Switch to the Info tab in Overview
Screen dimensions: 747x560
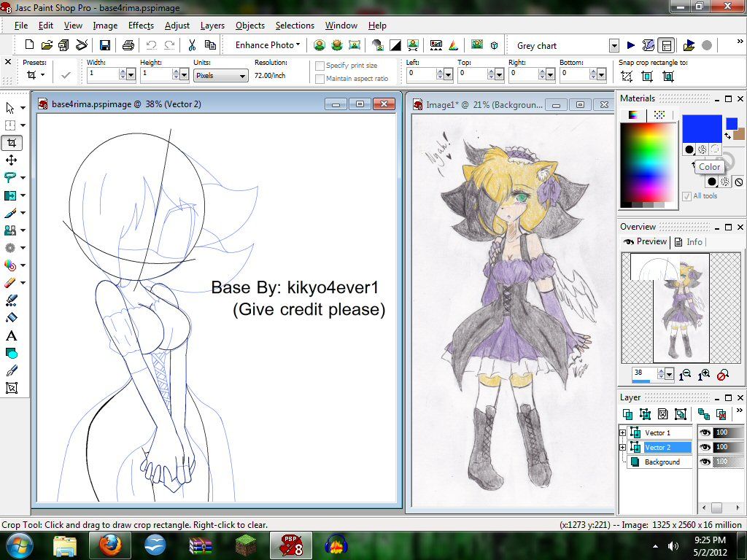[689, 242]
